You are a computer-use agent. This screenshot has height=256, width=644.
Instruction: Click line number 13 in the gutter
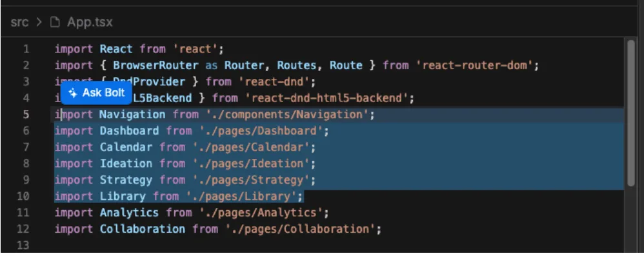point(23,245)
